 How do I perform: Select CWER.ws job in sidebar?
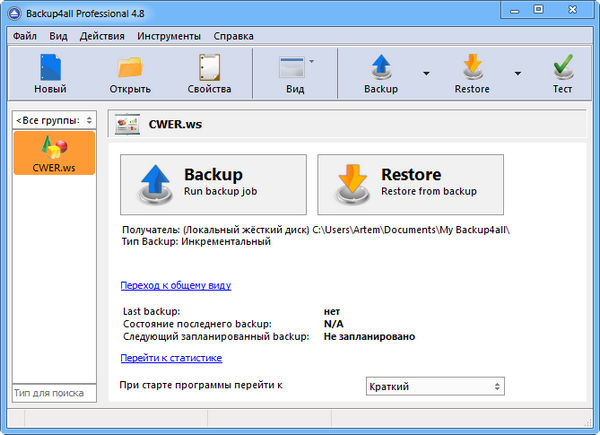[x=54, y=153]
